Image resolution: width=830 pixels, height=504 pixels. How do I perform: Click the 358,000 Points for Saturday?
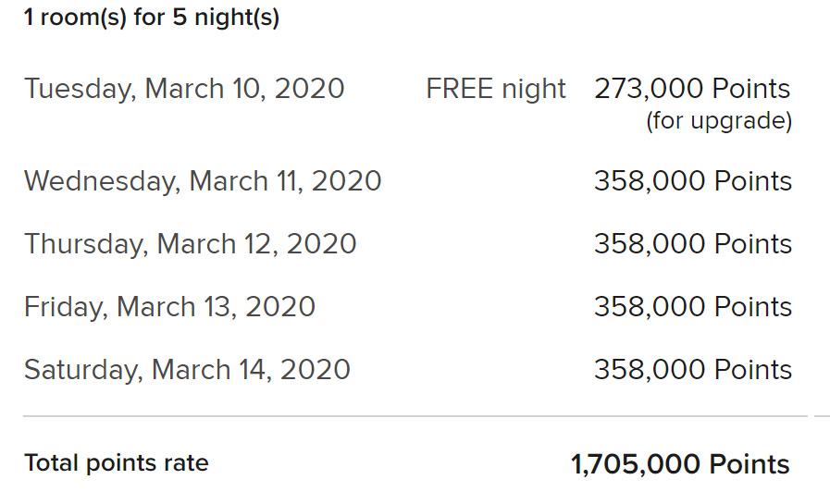(x=693, y=369)
